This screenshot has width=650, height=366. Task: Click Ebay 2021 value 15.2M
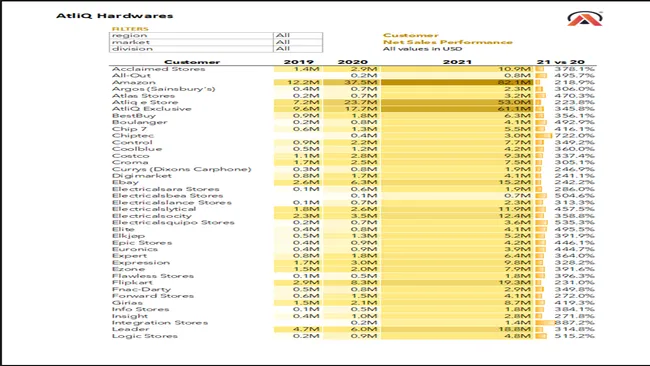click(515, 182)
